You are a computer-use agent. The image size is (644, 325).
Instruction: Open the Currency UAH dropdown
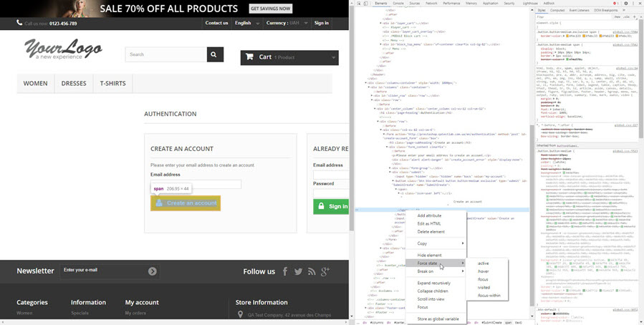coord(287,23)
